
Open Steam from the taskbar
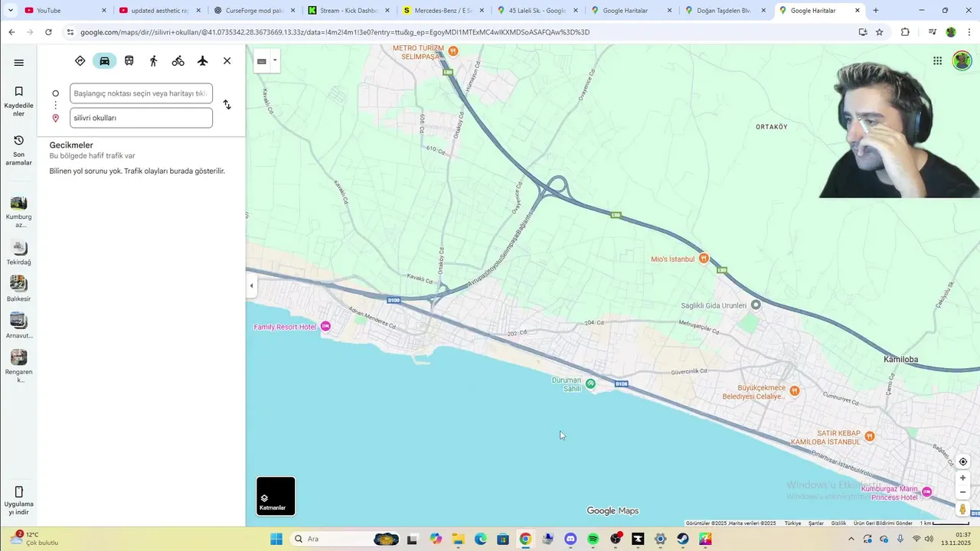683,539
